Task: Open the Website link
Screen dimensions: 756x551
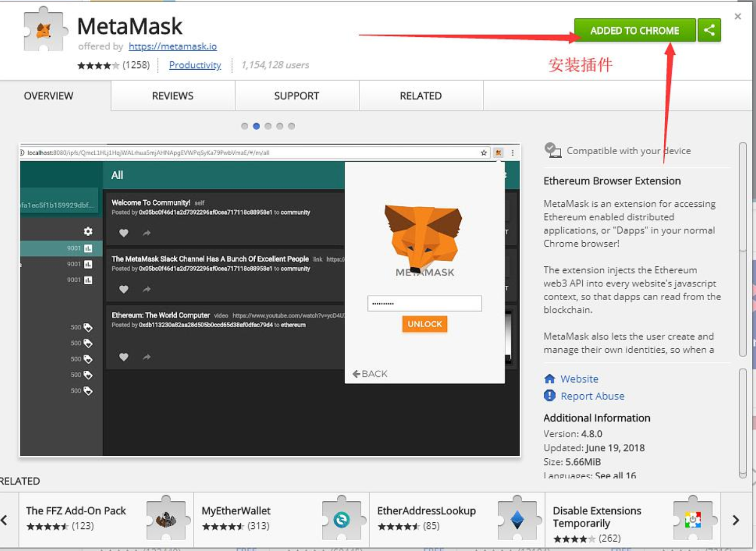Action: [x=579, y=379]
